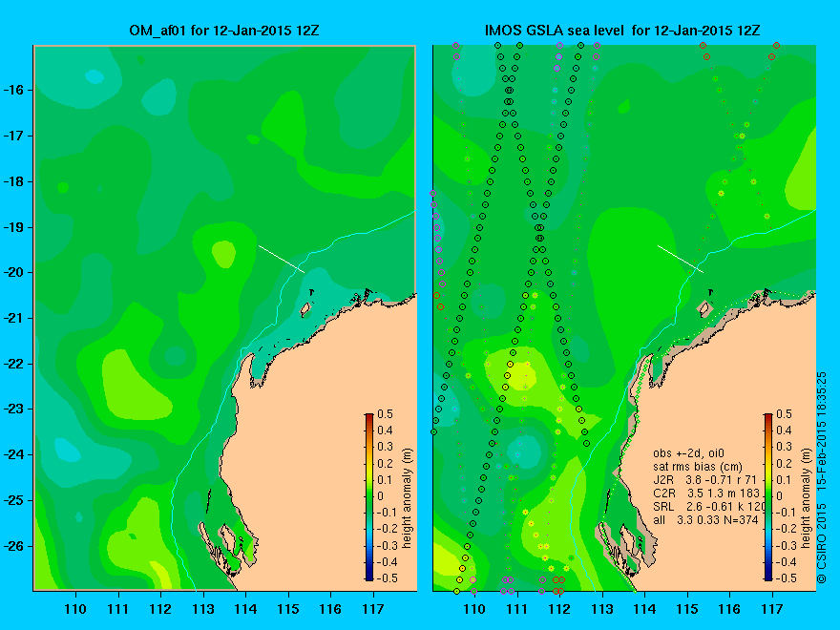This screenshot has height=630, width=840.
Task: Click the -0.5 colorbar value in OM_af01 map
Action: click(387, 578)
